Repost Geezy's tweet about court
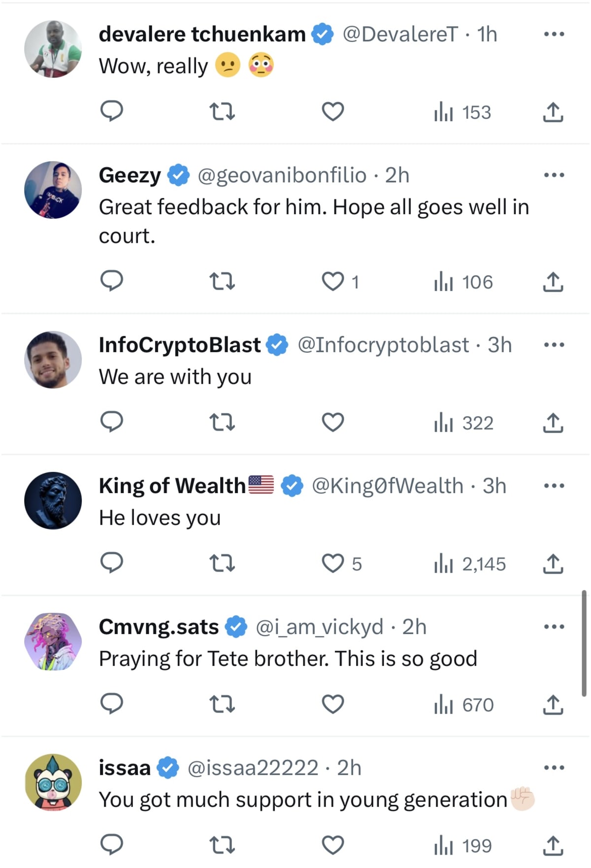Image resolution: width=591 pixels, height=868 pixels. [222, 281]
